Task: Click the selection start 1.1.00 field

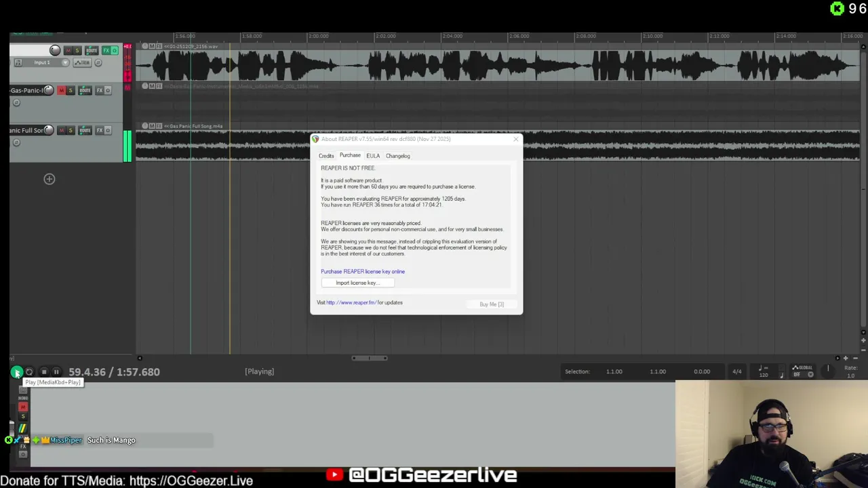Action: tap(614, 371)
